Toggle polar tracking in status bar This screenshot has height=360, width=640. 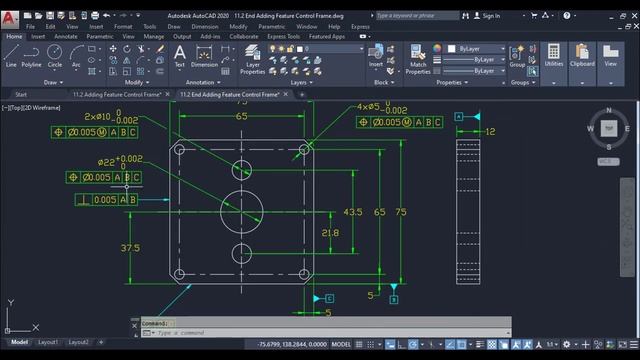pyautogui.click(x=413, y=344)
